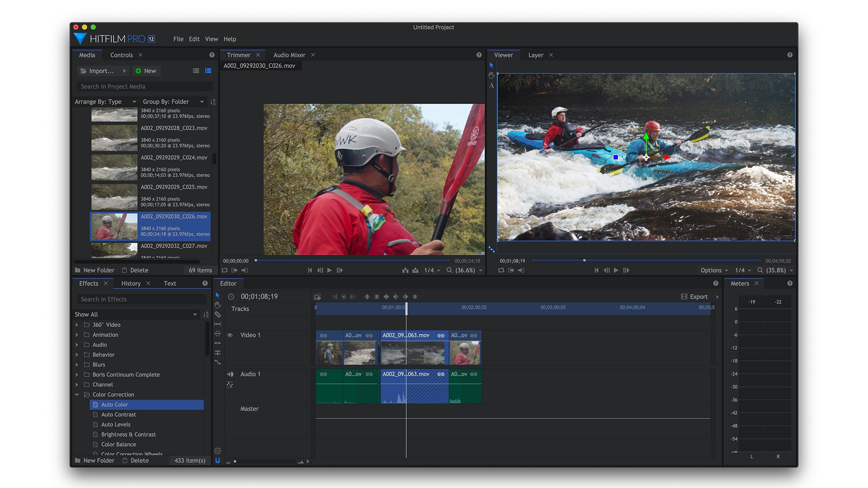The height and width of the screenshot is (488, 868).
Task: Step to previous frame in Trimmer
Action: pos(320,270)
